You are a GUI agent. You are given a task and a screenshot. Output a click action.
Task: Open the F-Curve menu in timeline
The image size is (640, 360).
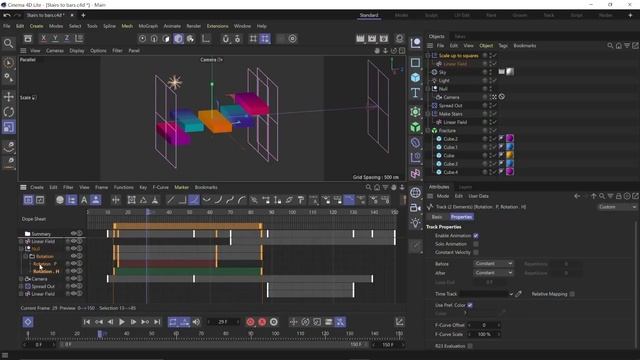(160, 187)
